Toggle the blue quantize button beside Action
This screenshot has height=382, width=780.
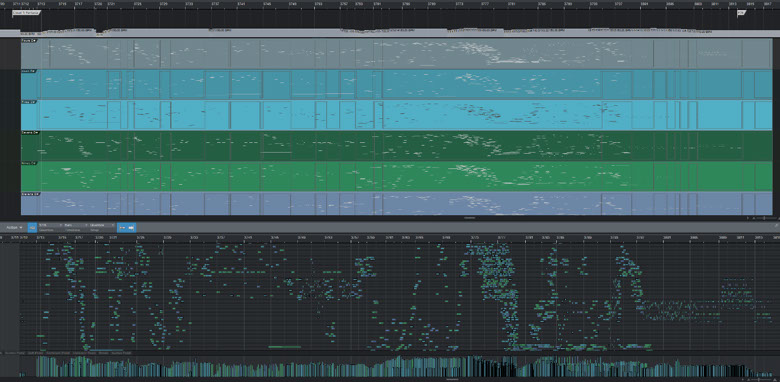[32, 227]
